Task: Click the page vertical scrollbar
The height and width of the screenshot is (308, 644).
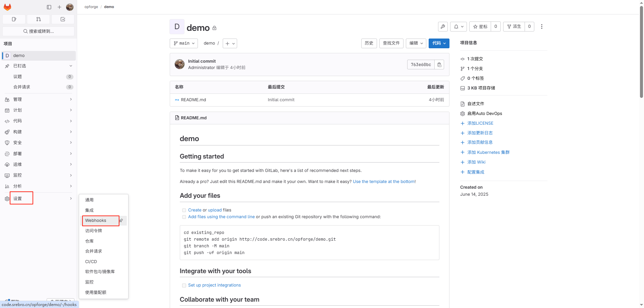Action: coord(641,50)
